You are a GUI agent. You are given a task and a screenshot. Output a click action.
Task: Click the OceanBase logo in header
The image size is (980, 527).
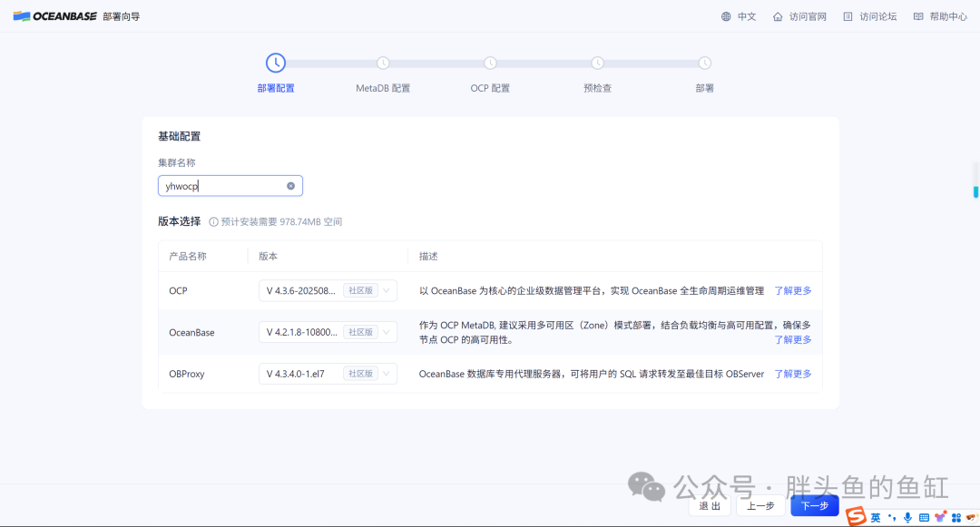click(x=55, y=16)
